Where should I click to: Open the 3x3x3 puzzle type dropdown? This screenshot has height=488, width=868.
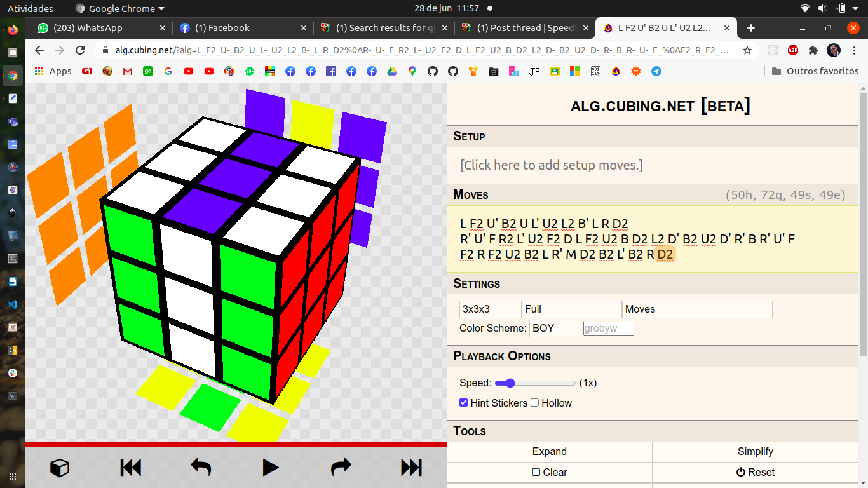[491, 309]
